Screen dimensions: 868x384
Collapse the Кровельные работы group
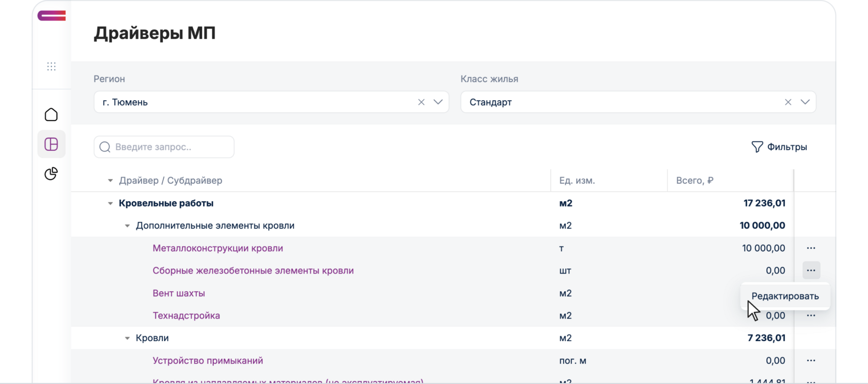110,203
